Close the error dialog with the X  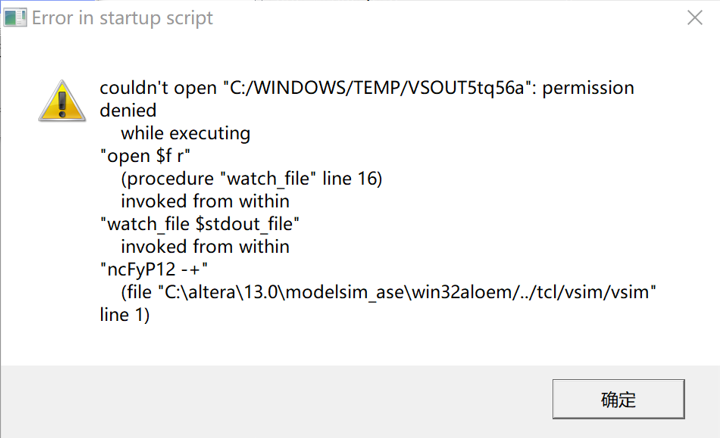click(x=695, y=18)
